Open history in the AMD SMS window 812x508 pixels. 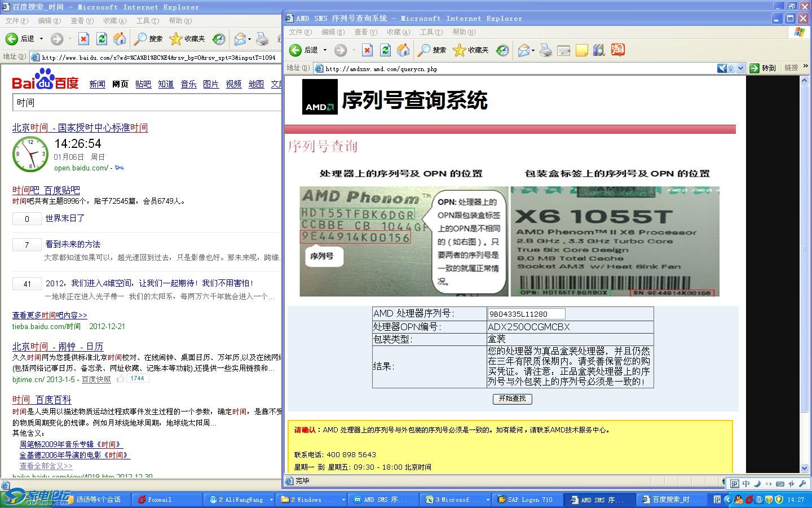click(x=502, y=50)
